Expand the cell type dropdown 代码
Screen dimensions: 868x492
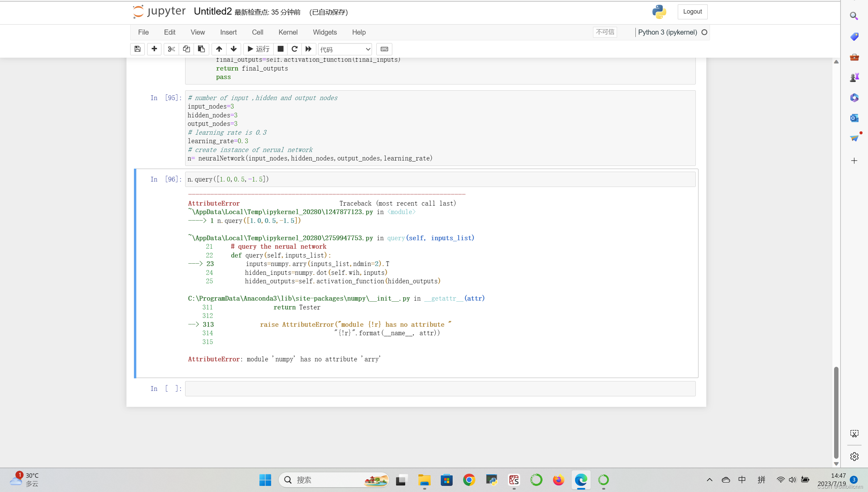[345, 50]
